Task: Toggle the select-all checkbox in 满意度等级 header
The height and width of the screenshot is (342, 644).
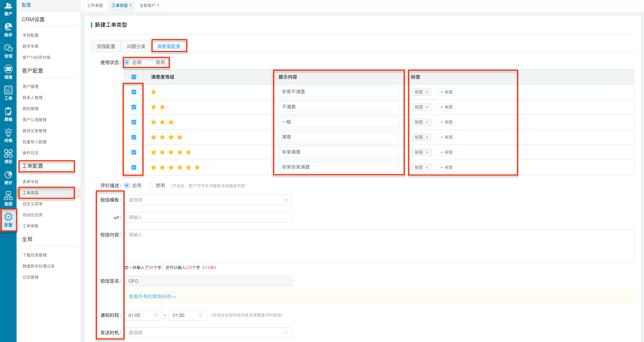Action: pyautogui.click(x=134, y=77)
